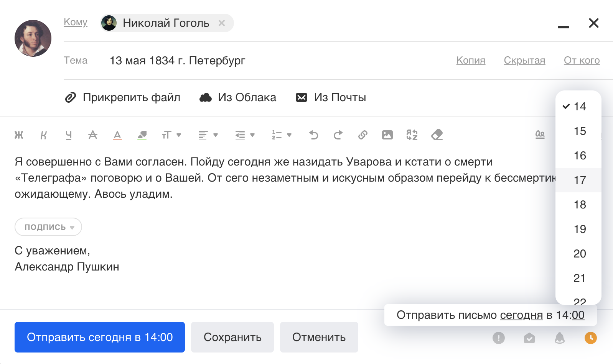Apply strikethrough text formatting
Screen dimensions: 613x364
(93, 135)
